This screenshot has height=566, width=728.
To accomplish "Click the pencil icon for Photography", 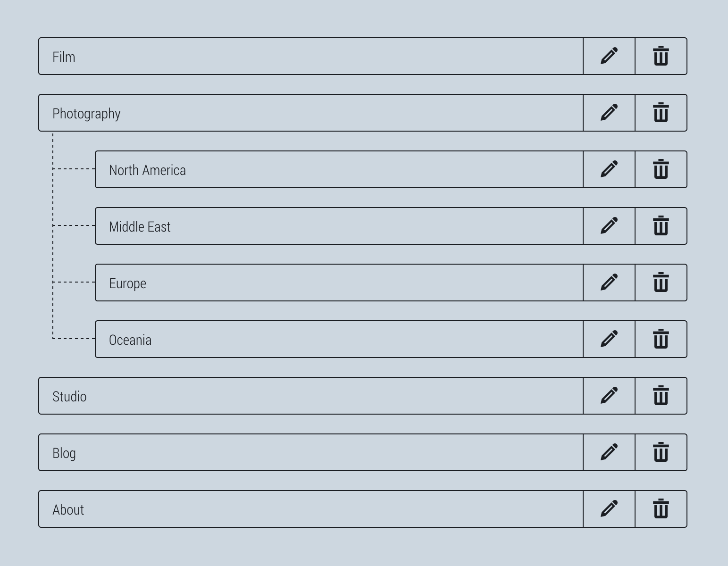I will pos(609,113).
